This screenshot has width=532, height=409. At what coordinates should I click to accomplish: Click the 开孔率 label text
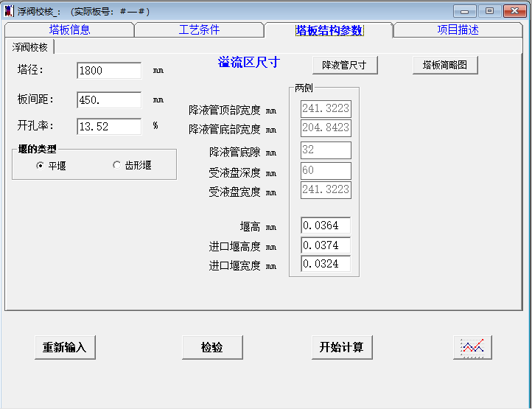tap(35, 126)
